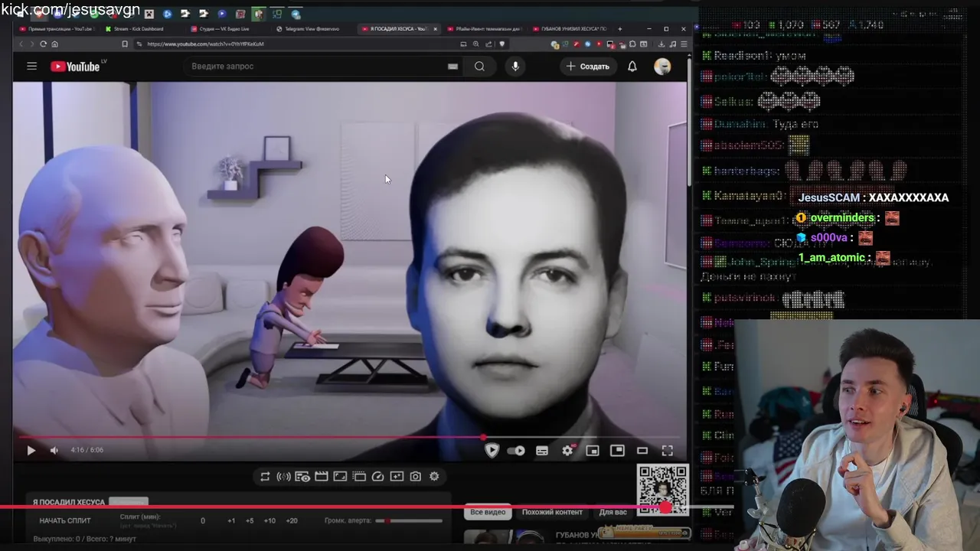The height and width of the screenshot is (551, 980).
Task: Open a new browser tab
Action: click(x=619, y=29)
